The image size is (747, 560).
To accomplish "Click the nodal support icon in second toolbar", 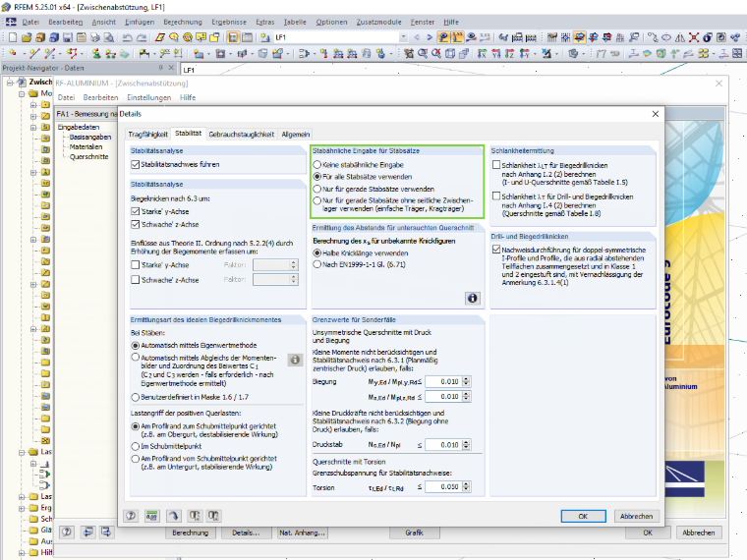I will pos(96,54).
